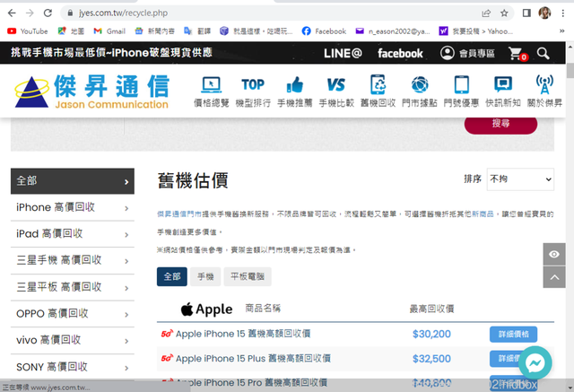The height and width of the screenshot is (392, 574).
Task: Expand 三星手機 高價回收 sidebar category
Action: pos(72,260)
